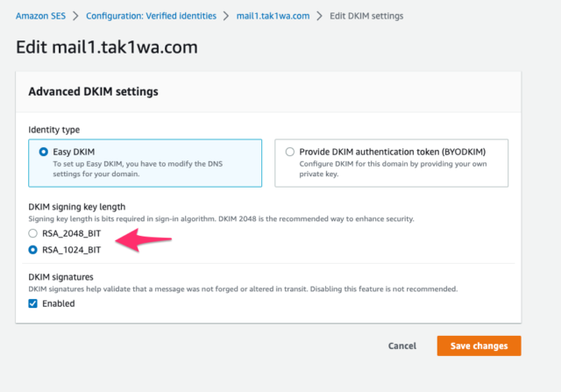Click the RSA_2048_BIT label text
561x392 pixels.
point(72,233)
